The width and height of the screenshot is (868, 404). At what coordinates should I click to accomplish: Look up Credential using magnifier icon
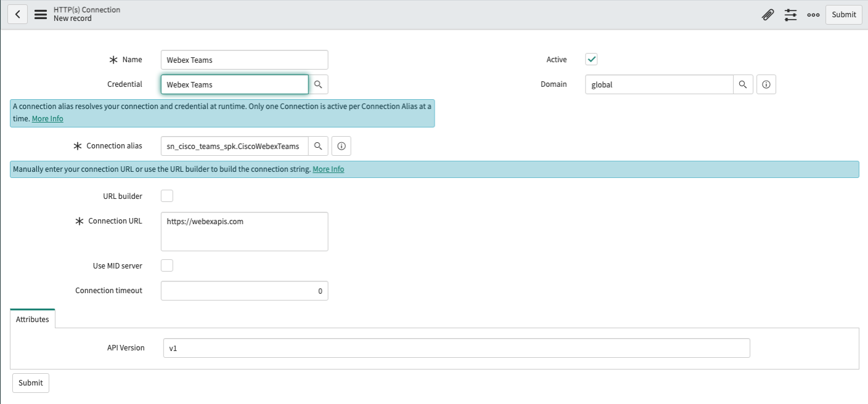[318, 84]
